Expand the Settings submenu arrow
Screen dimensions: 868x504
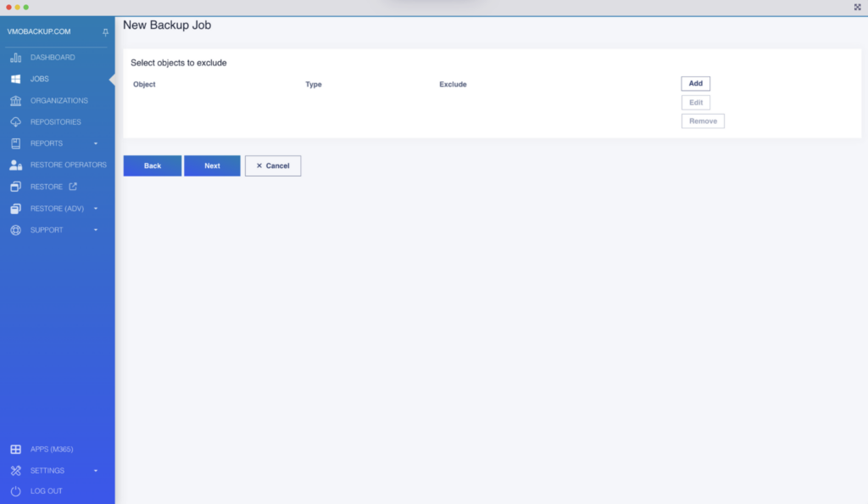96,471
